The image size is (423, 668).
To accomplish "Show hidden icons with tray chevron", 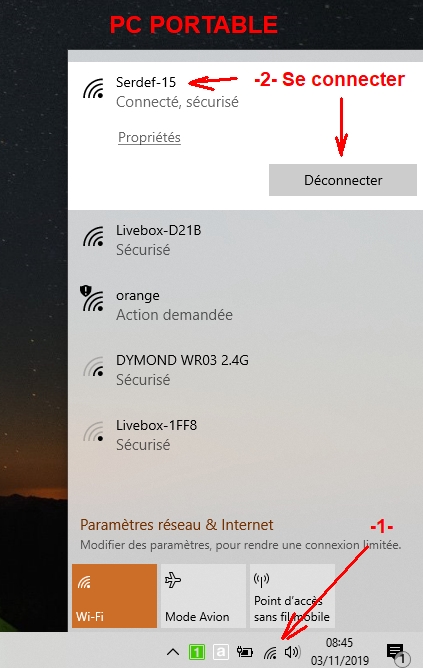I will pos(173,651).
